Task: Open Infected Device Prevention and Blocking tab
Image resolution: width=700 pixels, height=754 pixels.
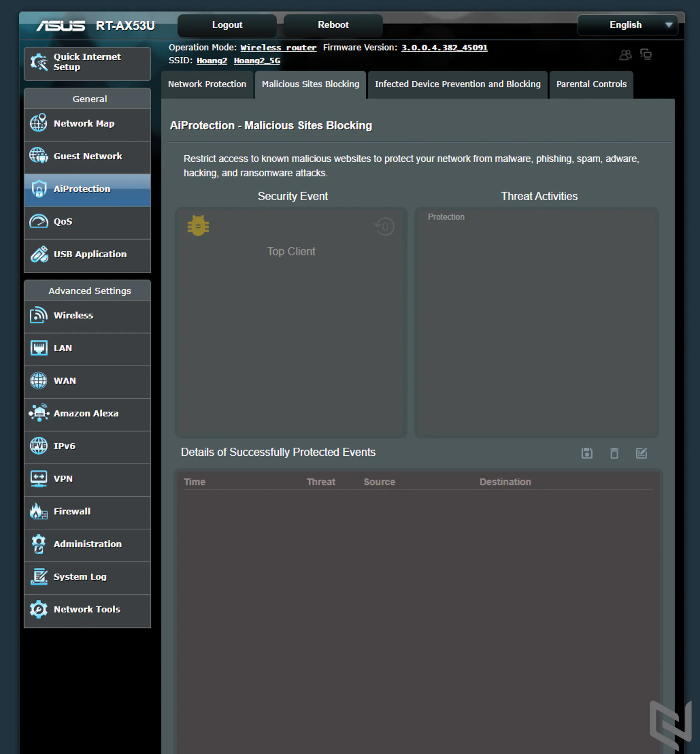Action: [x=458, y=84]
